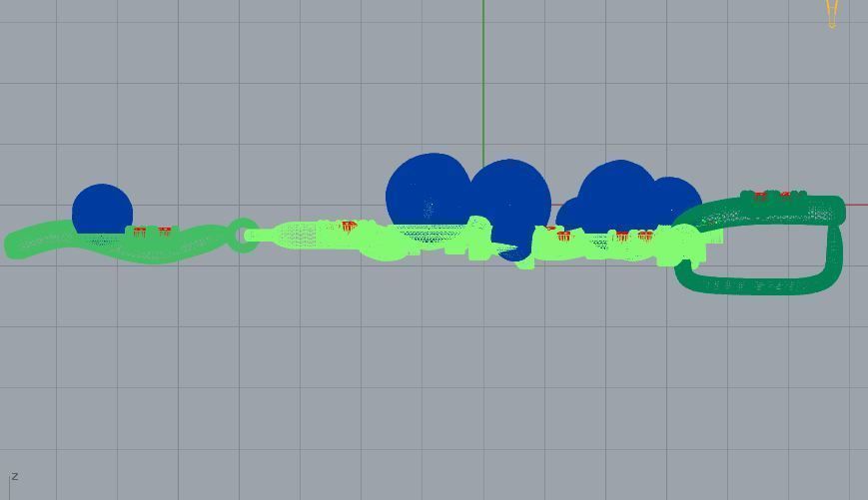Screen dimensions: 868x500
Task: Select red prongs on top of the clasp
Action: tap(773, 196)
